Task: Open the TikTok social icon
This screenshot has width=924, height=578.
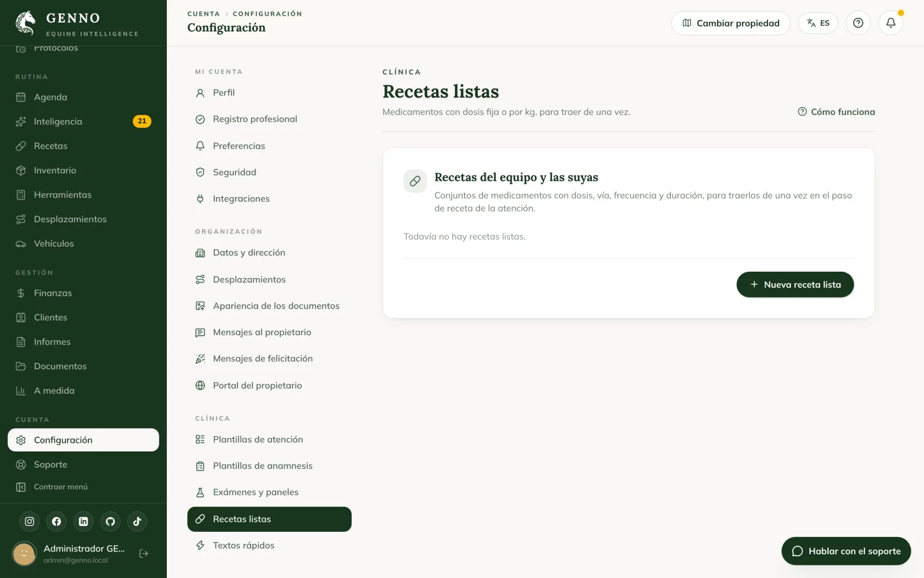Action: [137, 521]
